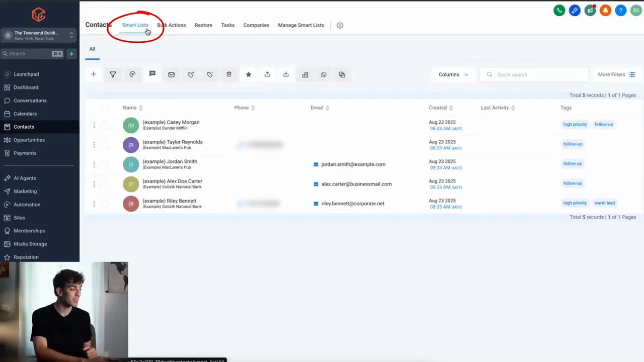Screen dimensions: 644x362
Task: Expand the Created column sort control
Action: click(451, 107)
